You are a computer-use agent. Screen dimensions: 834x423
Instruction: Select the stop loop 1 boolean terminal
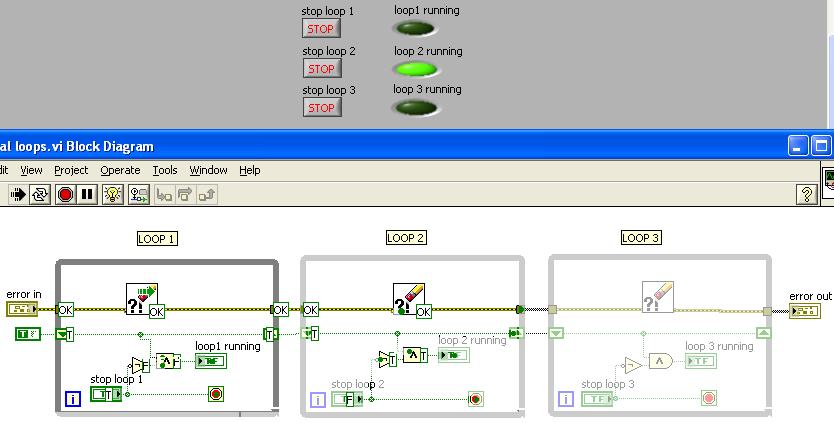coord(106,394)
